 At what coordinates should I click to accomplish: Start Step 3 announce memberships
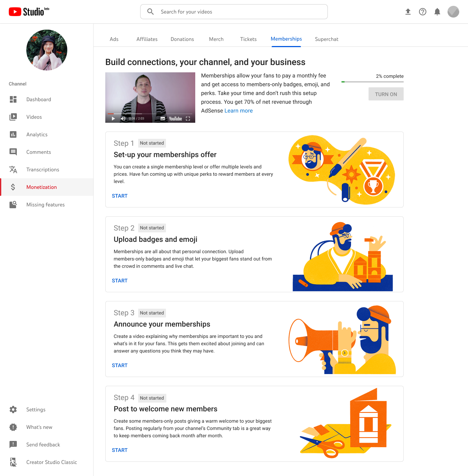120,365
